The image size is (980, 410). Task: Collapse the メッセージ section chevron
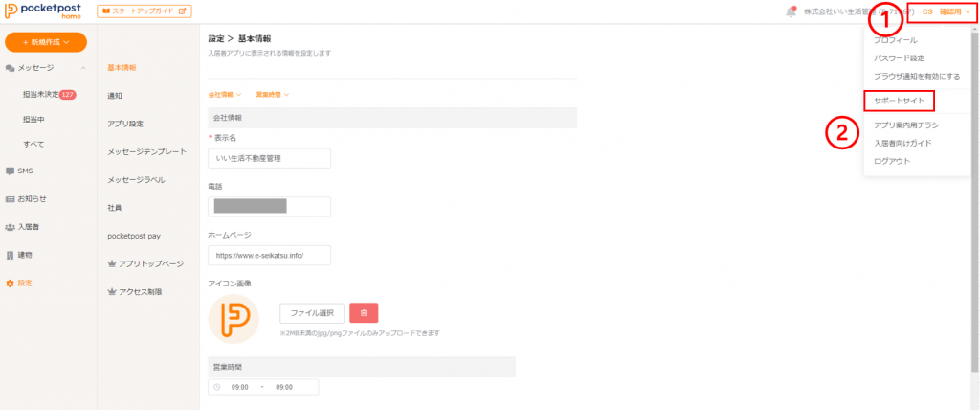click(83, 68)
